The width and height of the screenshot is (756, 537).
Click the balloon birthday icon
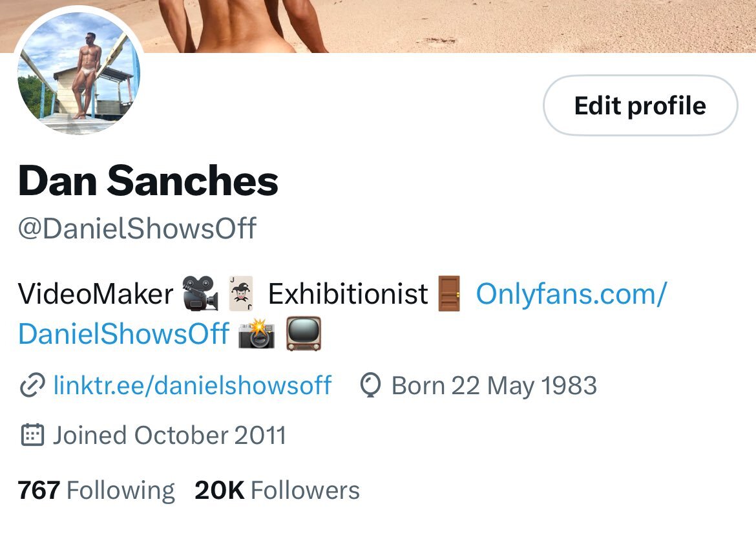(370, 386)
